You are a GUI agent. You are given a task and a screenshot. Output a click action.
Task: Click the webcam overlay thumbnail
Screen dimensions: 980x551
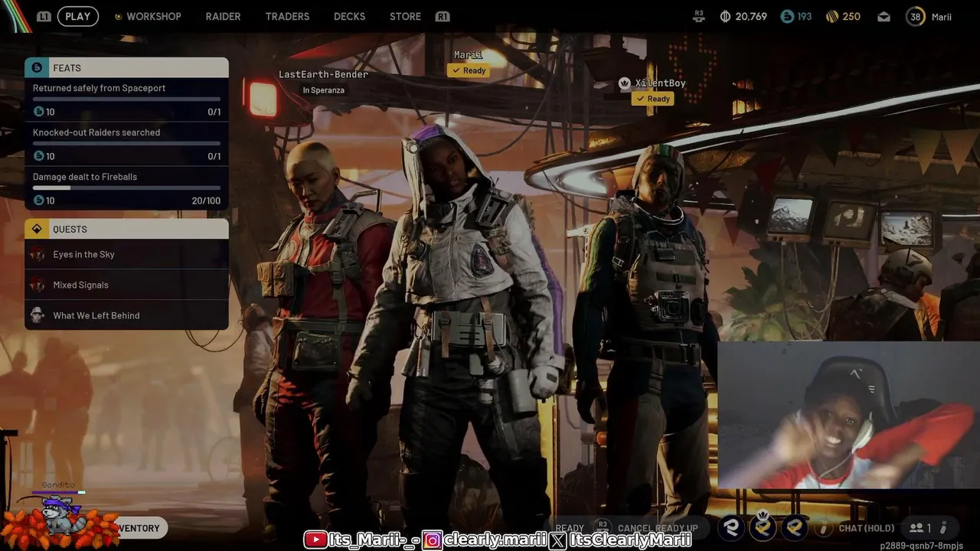(848, 414)
